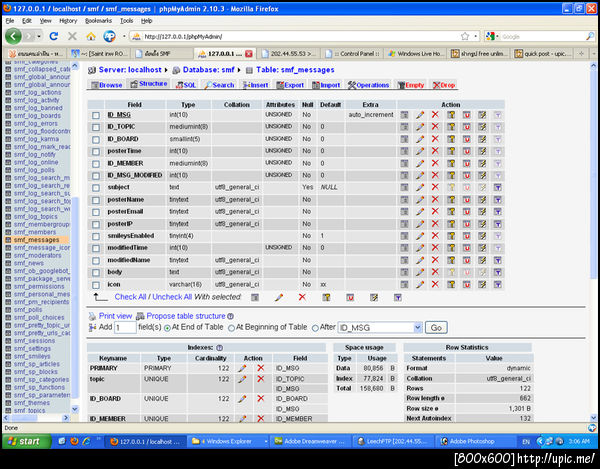The image size is (600, 469).
Task: Click the reload page toolbar button
Action: (54, 36)
